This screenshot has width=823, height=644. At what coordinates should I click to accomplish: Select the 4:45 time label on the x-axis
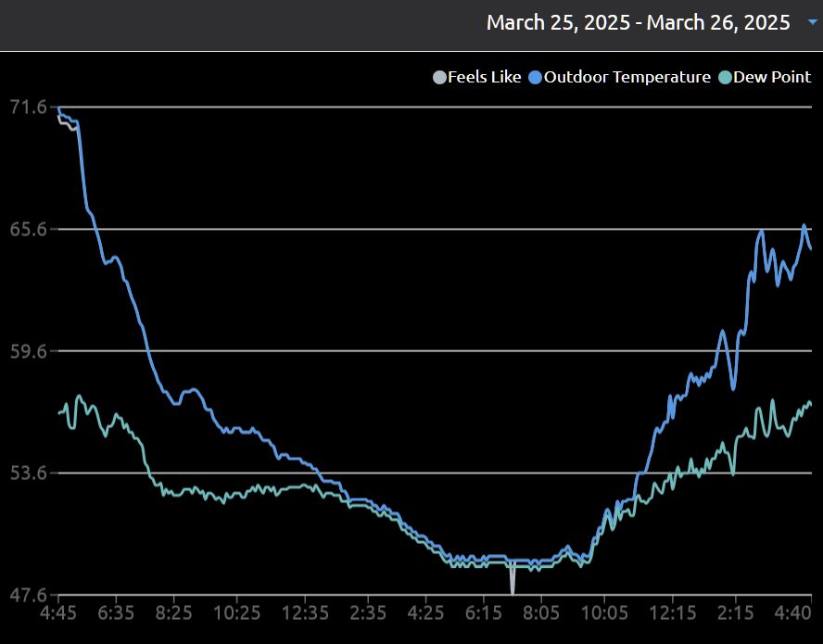[58, 613]
